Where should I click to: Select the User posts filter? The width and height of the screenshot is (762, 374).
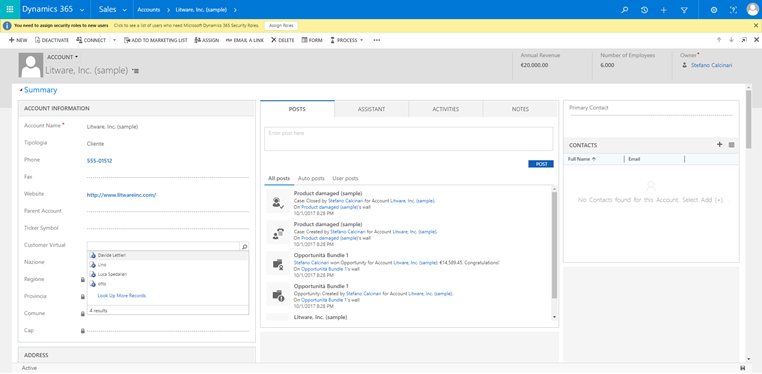click(x=346, y=179)
